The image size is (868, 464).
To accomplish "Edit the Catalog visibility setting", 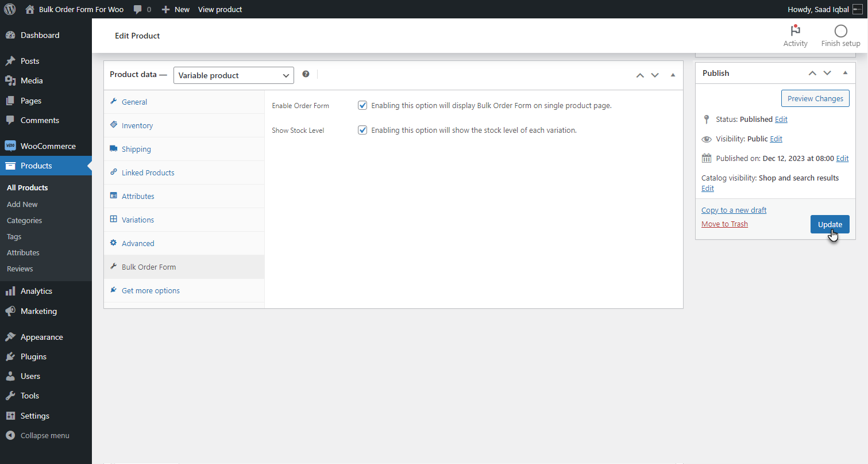I will pos(708,188).
